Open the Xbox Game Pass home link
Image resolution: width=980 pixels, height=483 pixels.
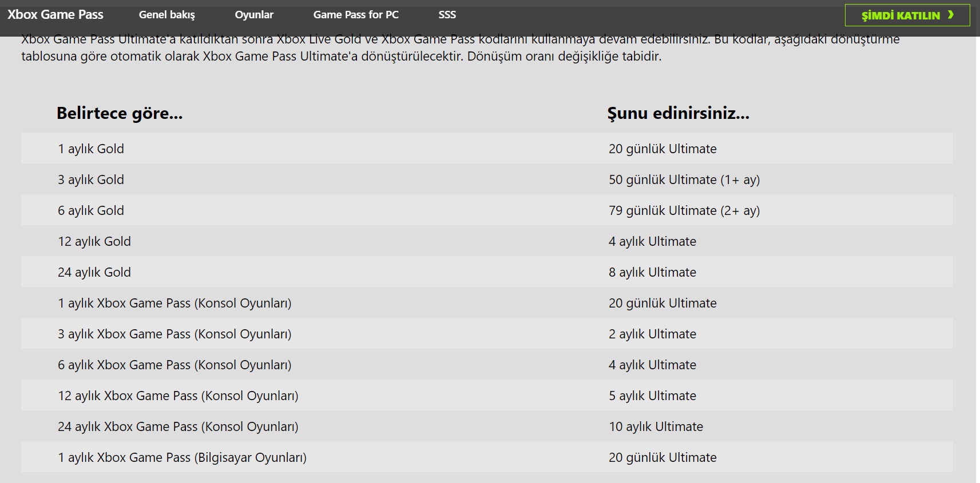pyautogui.click(x=55, y=15)
